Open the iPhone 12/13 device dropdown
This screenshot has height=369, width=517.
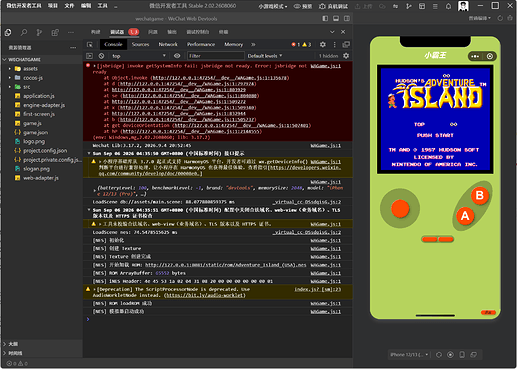[x=409, y=355]
